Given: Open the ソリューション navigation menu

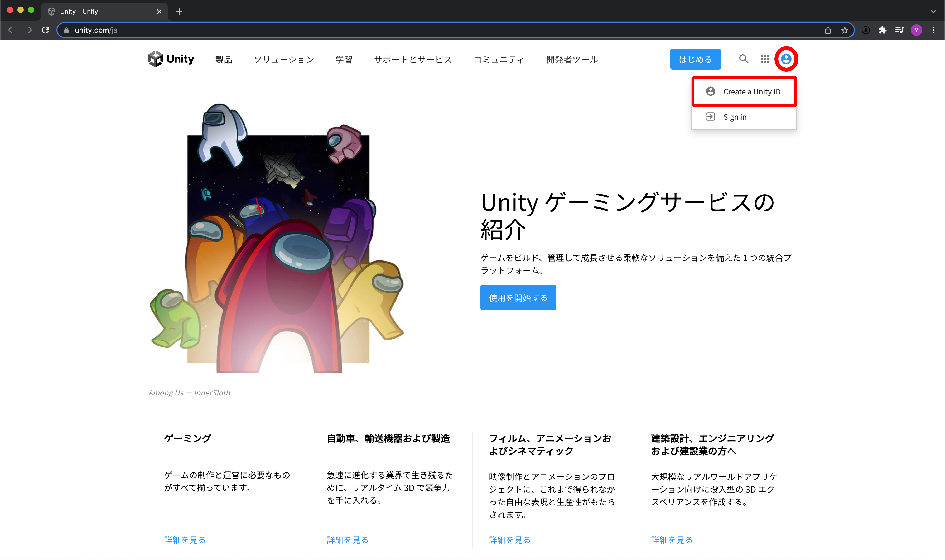Looking at the screenshot, I should point(284,59).
